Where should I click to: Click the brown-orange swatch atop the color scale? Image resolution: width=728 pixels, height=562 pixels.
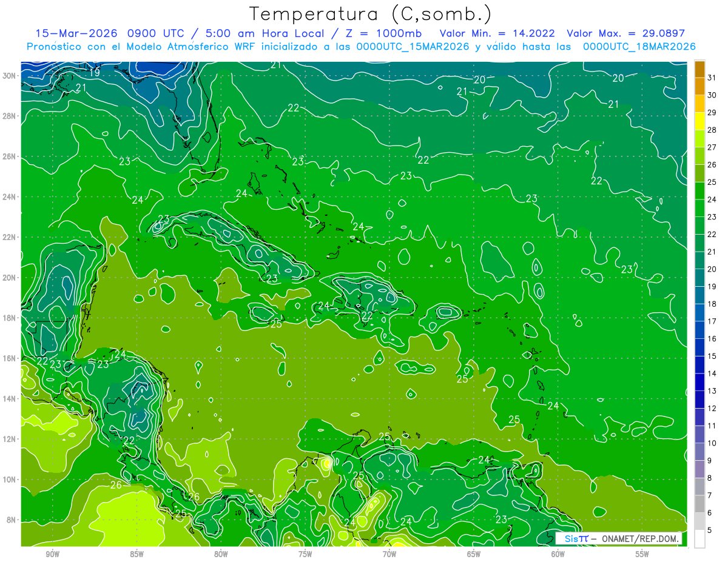pyautogui.click(x=699, y=69)
